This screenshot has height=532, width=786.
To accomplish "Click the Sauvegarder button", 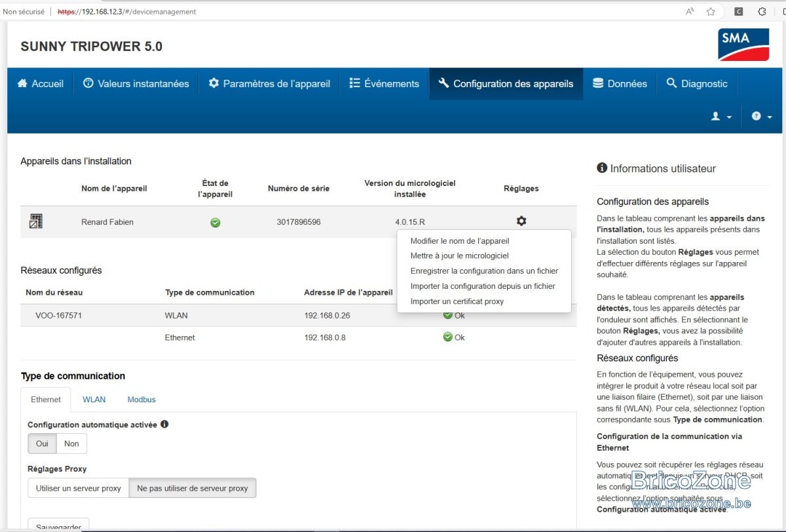I will tap(58, 525).
